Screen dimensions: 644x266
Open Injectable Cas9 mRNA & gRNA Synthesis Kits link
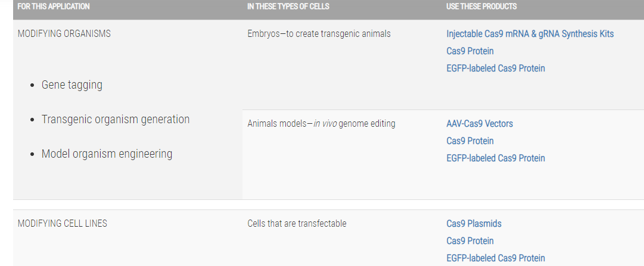point(530,34)
